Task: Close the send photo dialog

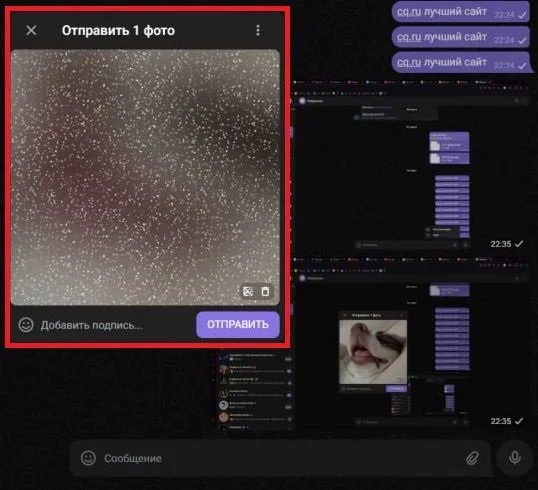Action: (31, 31)
